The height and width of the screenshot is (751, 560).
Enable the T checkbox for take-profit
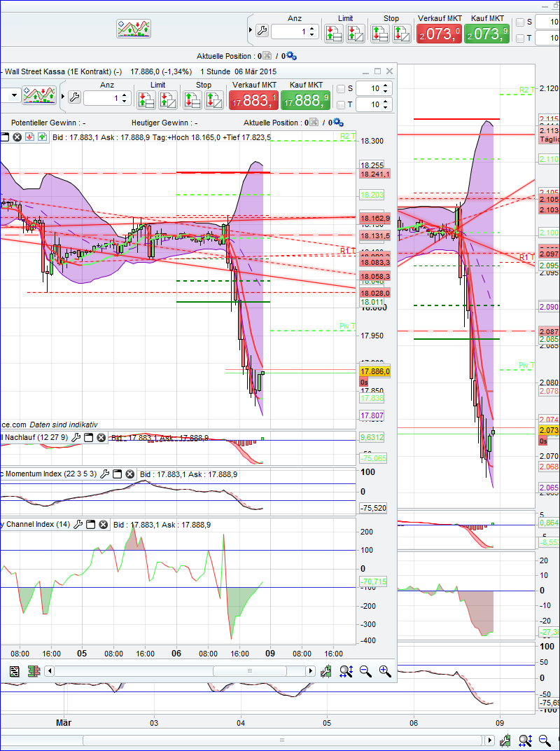340,106
